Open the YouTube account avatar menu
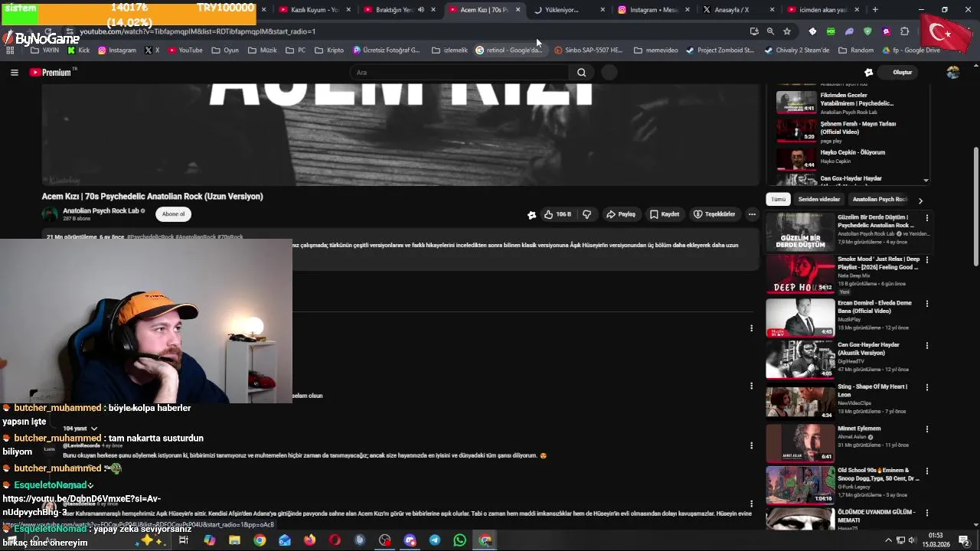Image resolution: width=980 pixels, height=551 pixels. pos(952,73)
